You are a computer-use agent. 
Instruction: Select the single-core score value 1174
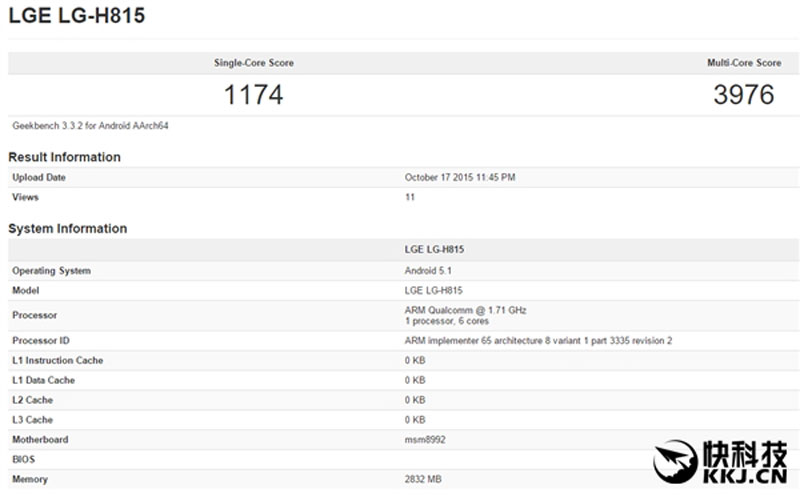pos(254,95)
